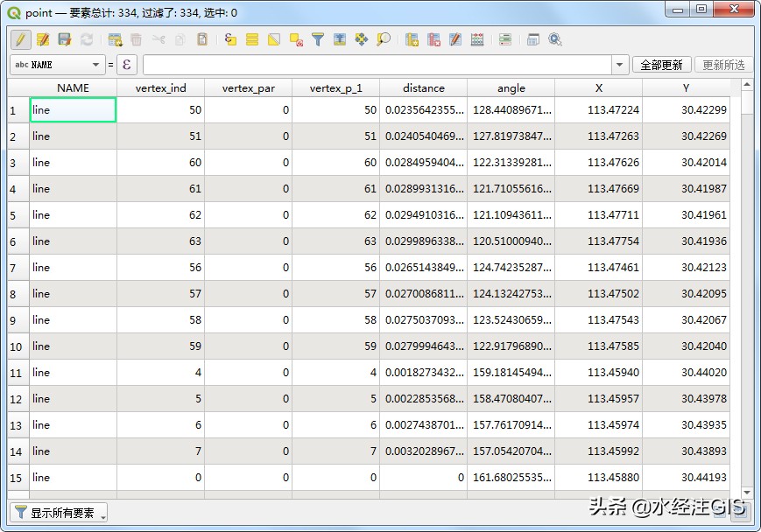This screenshot has height=532, width=761.
Task: Sort by the NAME column header
Action: 73,87
